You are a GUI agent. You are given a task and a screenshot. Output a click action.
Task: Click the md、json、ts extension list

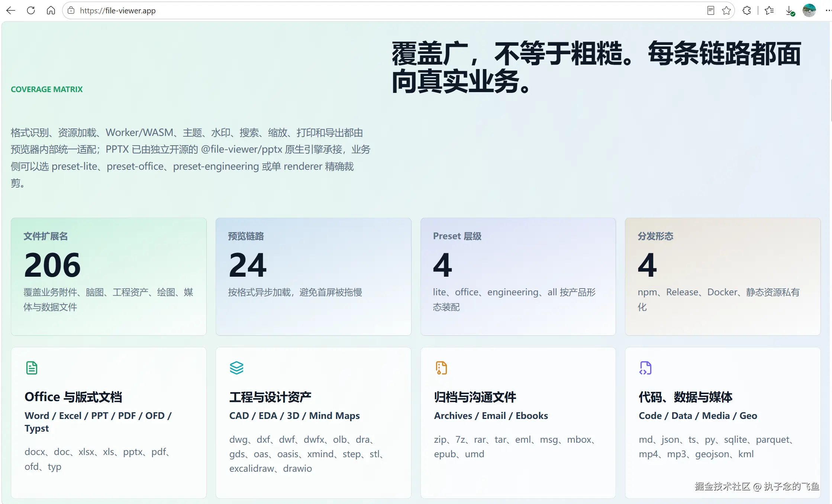point(716,447)
